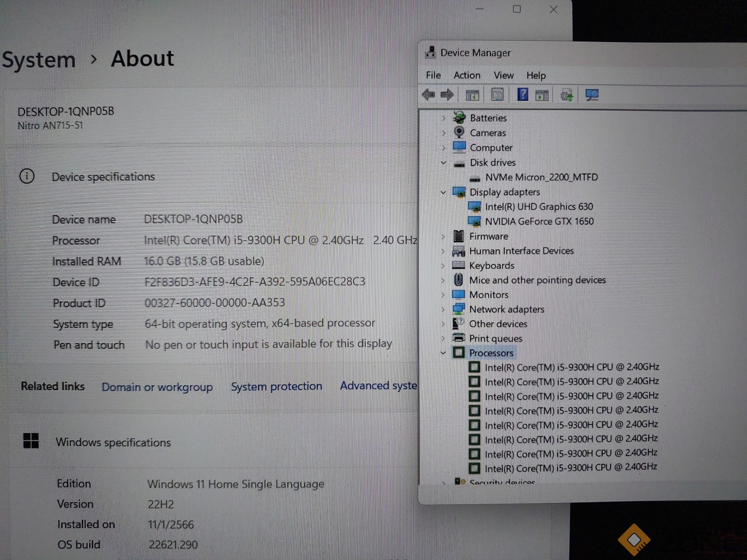Screen dimensions: 747x560
Task: Click Scan for hardware changes monitor icon
Action: click(592, 95)
